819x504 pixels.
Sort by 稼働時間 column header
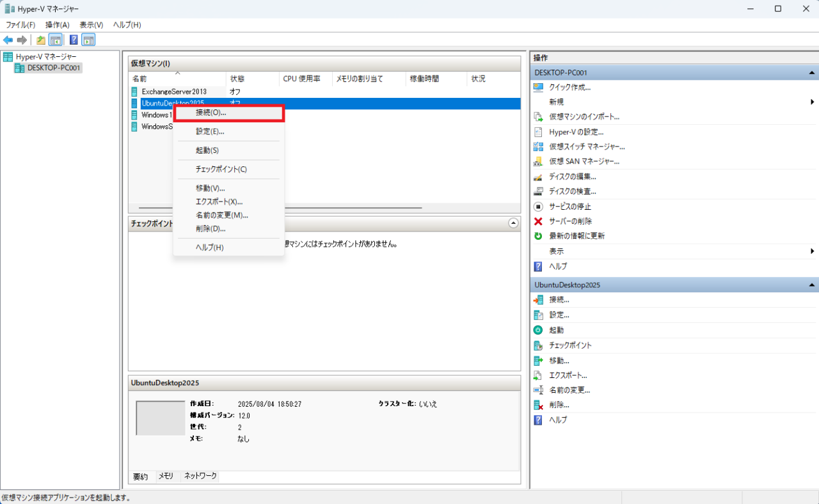pos(436,79)
